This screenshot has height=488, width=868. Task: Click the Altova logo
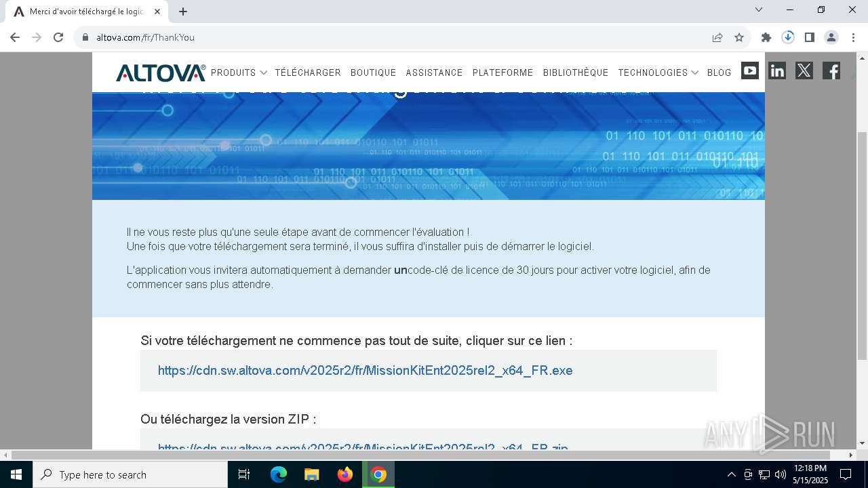pyautogui.click(x=161, y=73)
